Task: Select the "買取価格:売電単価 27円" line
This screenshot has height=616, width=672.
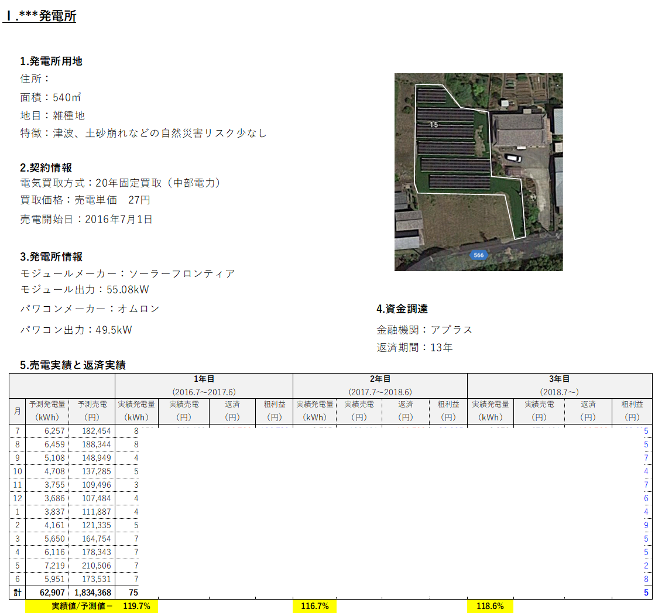Action: coord(85,200)
